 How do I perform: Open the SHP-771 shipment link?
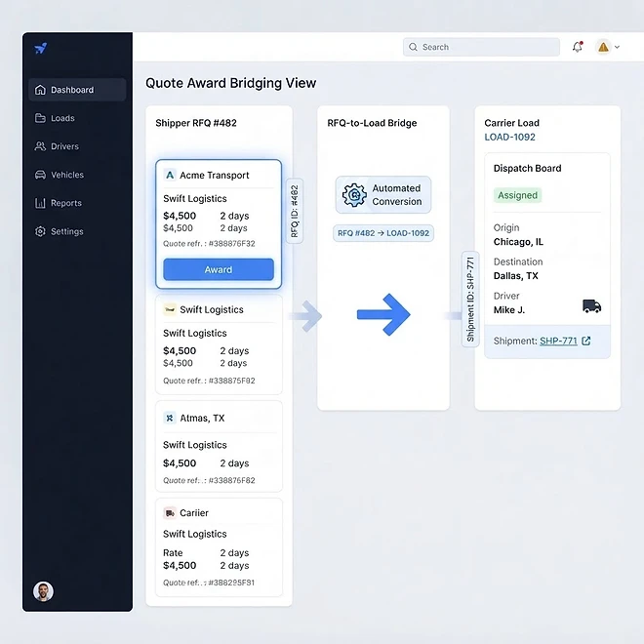pos(558,341)
